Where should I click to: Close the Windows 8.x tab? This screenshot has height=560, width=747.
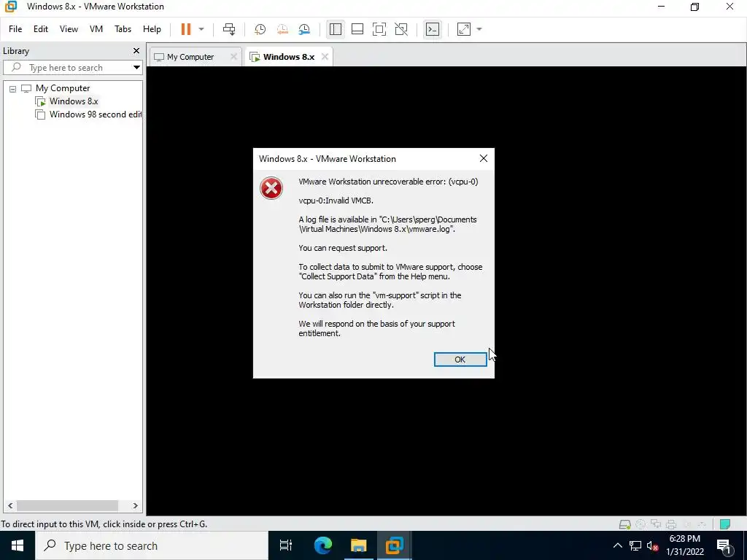[325, 57]
